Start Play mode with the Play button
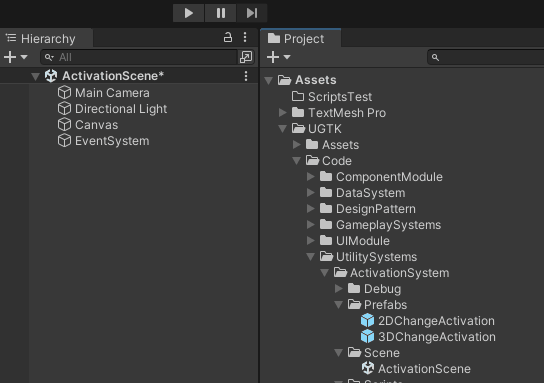544x383 pixels. [188, 13]
